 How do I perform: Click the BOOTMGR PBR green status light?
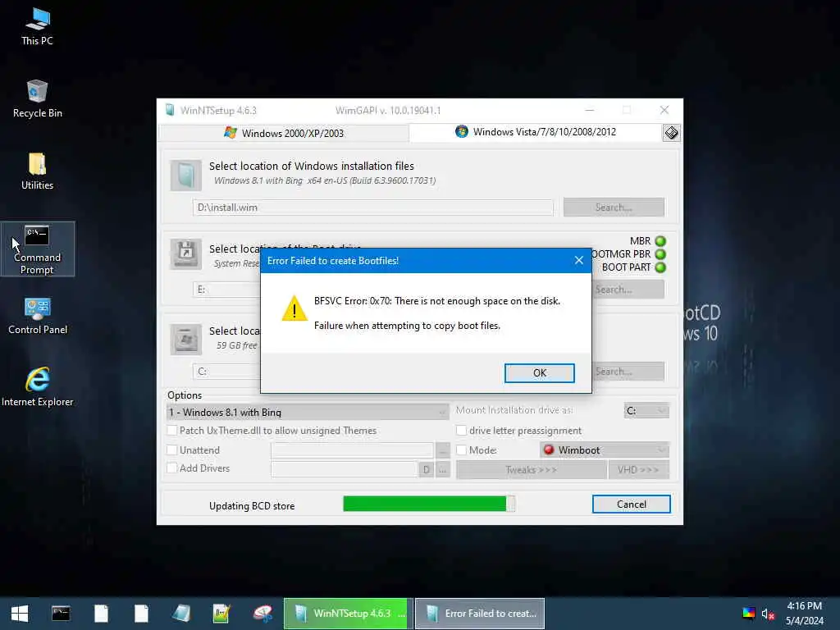point(660,254)
